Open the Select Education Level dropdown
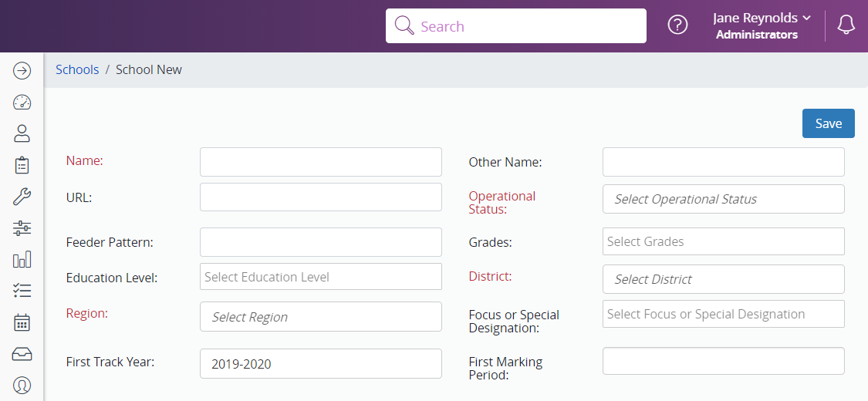868x401 pixels. click(x=320, y=277)
